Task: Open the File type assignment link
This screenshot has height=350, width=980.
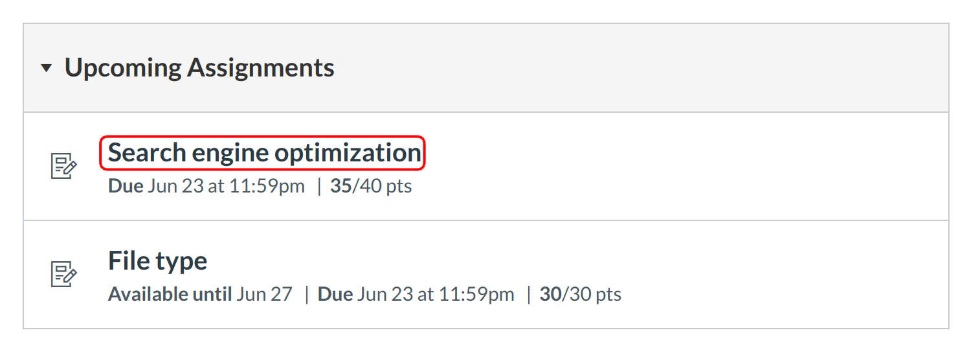Action: tap(157, 261)
